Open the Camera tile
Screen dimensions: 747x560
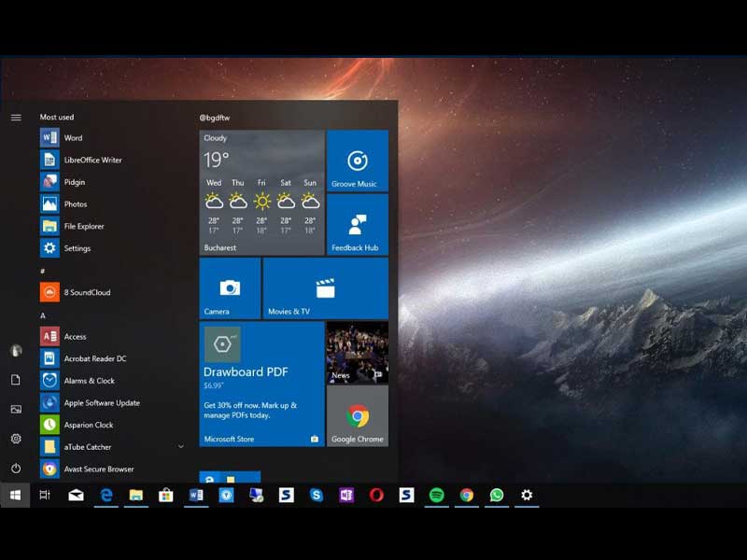[x=230, y=288]
